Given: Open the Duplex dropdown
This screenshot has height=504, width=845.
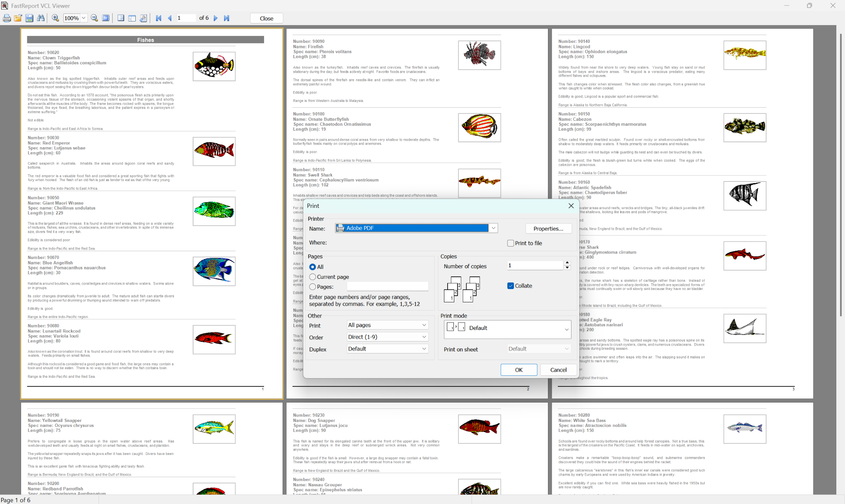Looking at the screenshot, I should 424,349.
